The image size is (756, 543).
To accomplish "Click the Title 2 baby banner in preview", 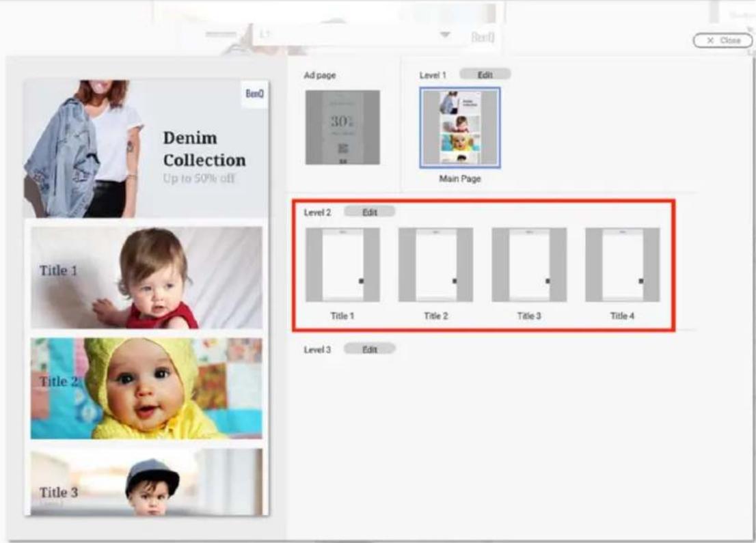I will tap(146, 389).
